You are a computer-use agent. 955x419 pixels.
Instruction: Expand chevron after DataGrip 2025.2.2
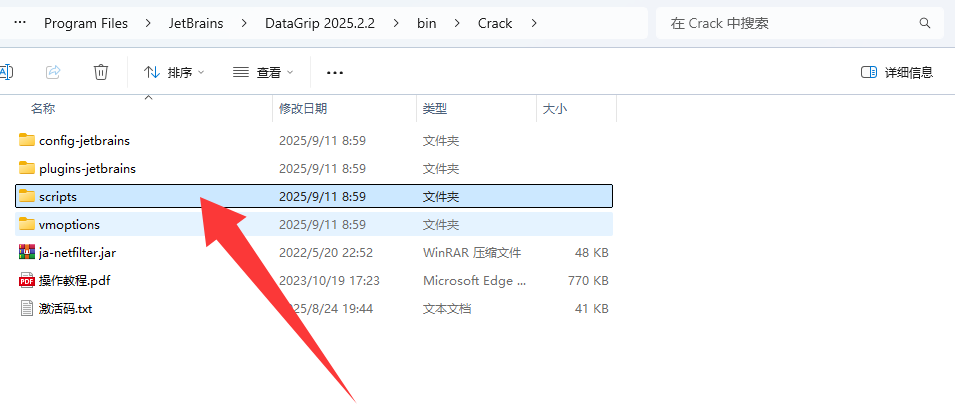396,23
